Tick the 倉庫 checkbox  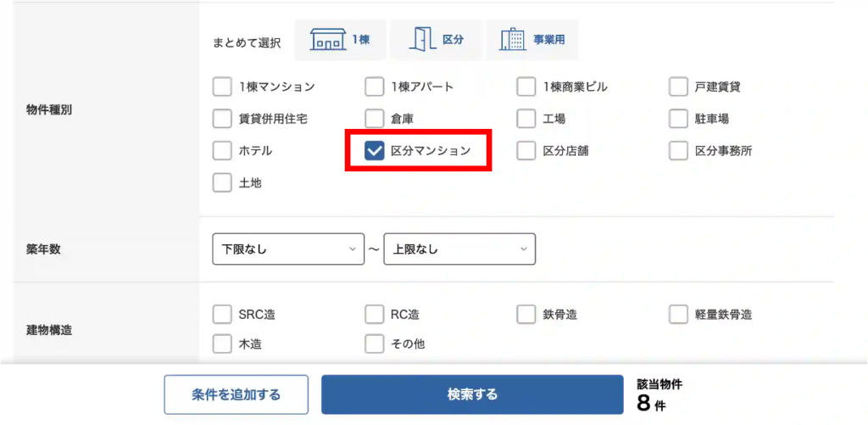(375, 119)
